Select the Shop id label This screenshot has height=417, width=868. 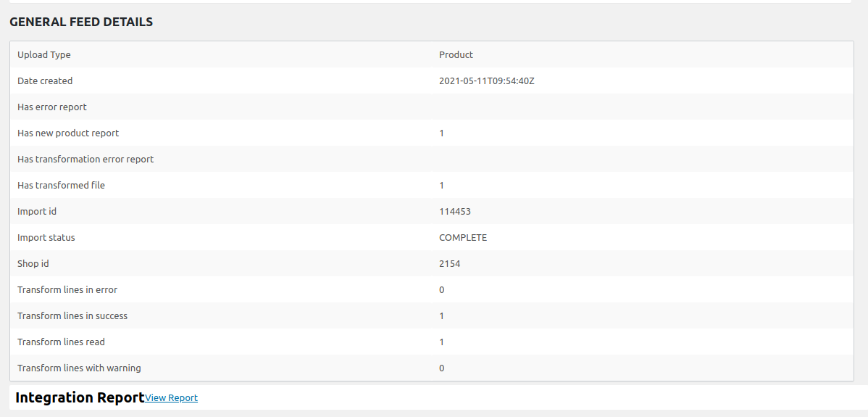(33, 264)
